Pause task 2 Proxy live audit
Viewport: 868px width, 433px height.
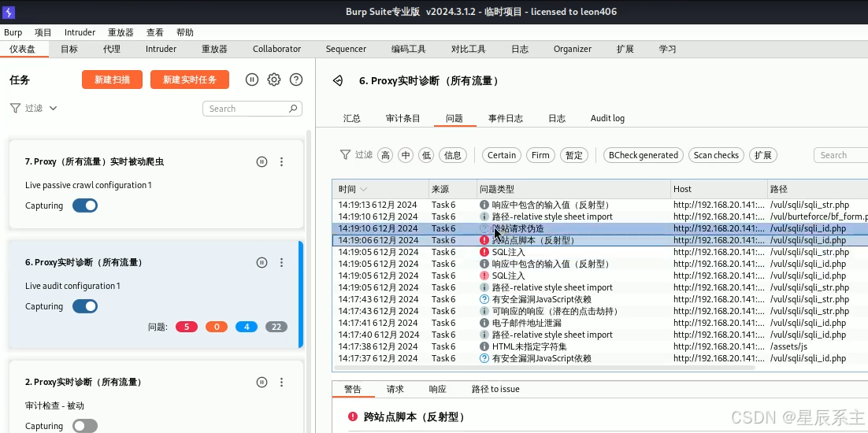click(x=262, y=382)
